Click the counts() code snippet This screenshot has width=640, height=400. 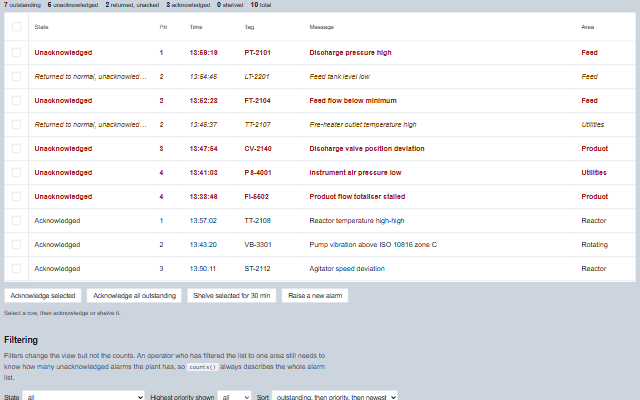202,367
